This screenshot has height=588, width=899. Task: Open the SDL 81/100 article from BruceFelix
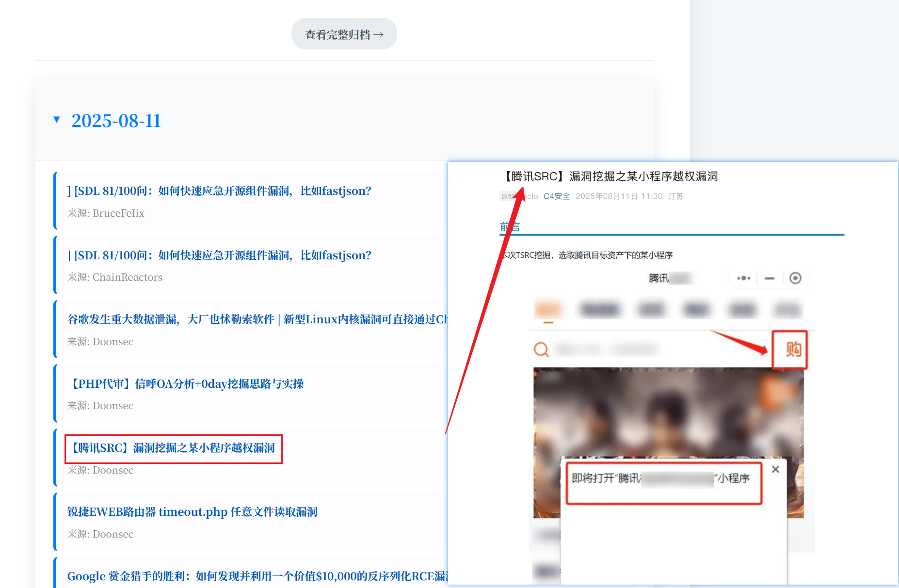click(219, 191)
